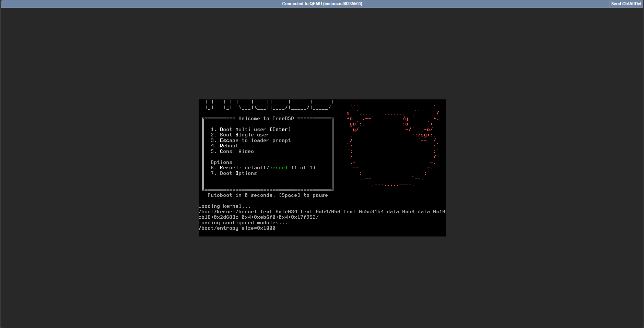Click the Loading configured modules... line
Screen dimensions: 644x328
point(243,222)
